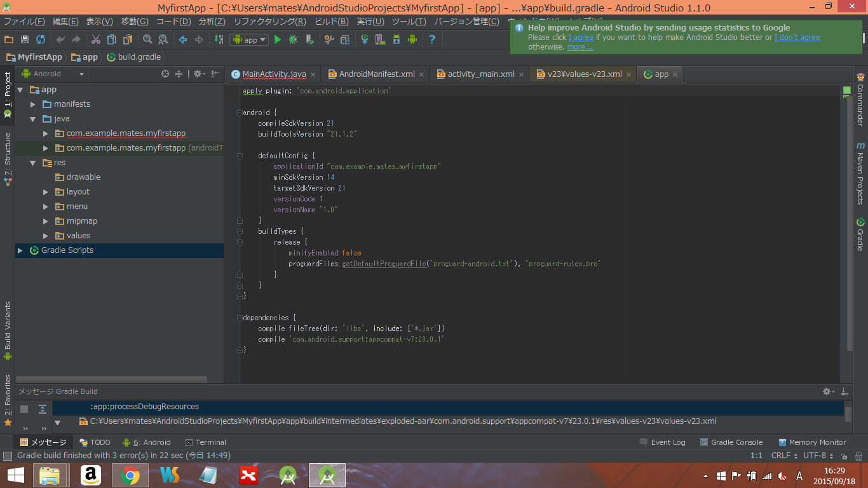Click the Paste clipboard icon
This screenshot has width=868, height=488.
click(127, 39)
